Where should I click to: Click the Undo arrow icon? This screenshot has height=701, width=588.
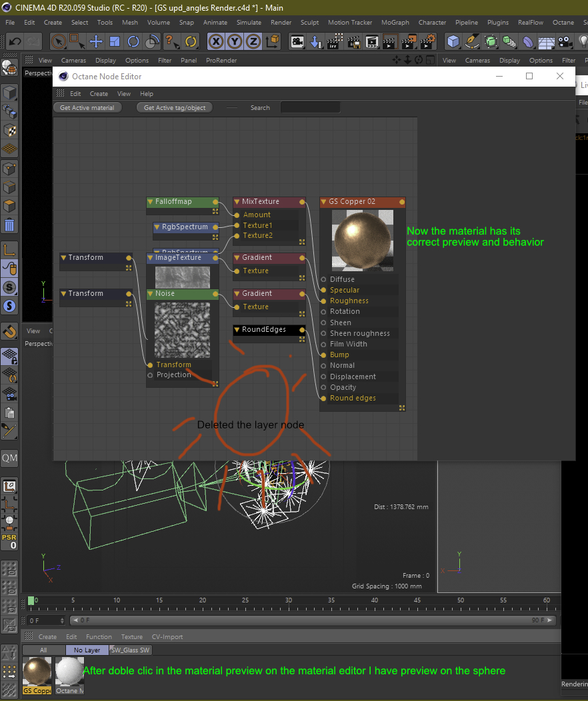pos(15,41)
